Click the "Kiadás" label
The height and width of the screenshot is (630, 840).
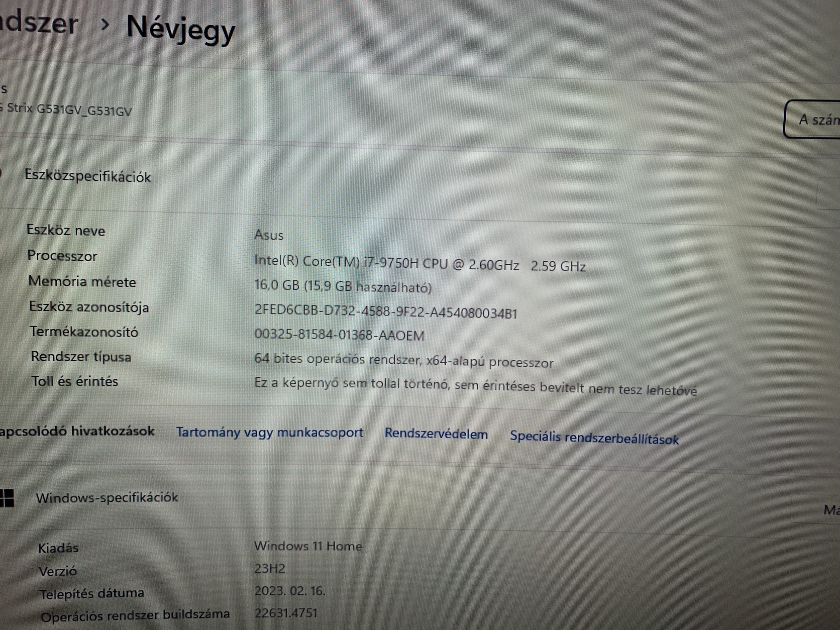coord(58,548)
